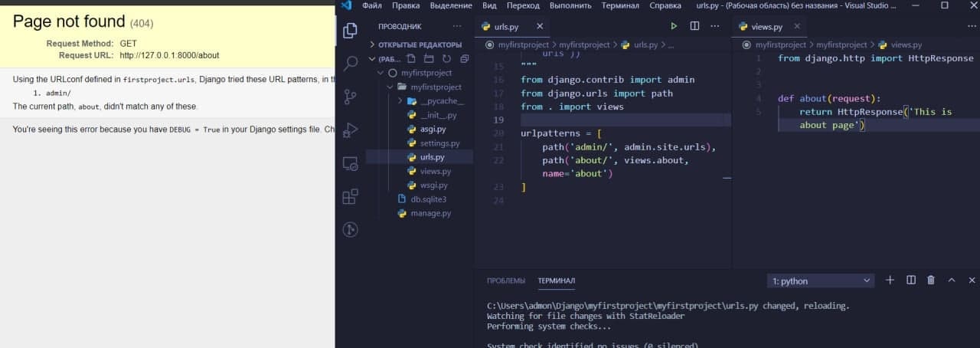Click line 'urlpatterns = [' in urls.py
The height and width of the screenshot is (348, 980).
561,133
